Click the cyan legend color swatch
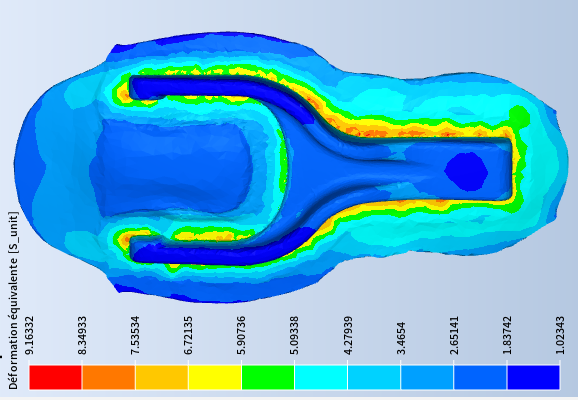Image resolution: width=578 pixels, height=400 pixels. click(321, 377)
